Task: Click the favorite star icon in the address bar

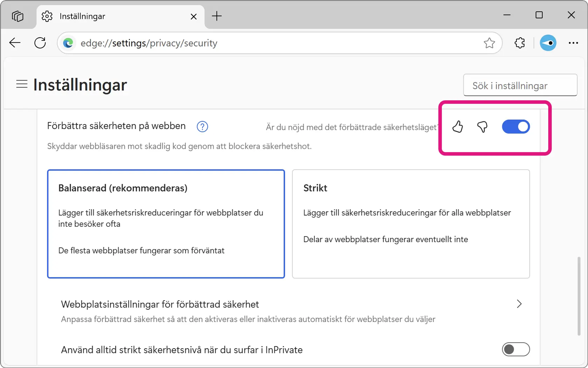Action: click(x=489, y=43)
